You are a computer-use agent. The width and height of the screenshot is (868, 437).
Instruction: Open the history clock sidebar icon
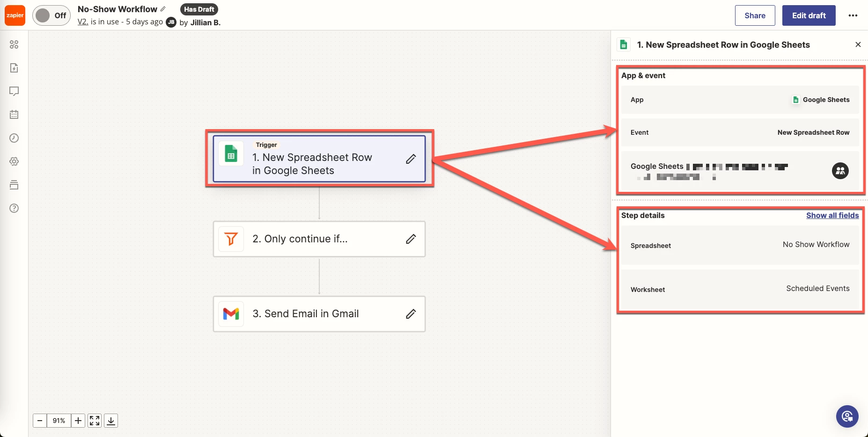pos(14,138)
